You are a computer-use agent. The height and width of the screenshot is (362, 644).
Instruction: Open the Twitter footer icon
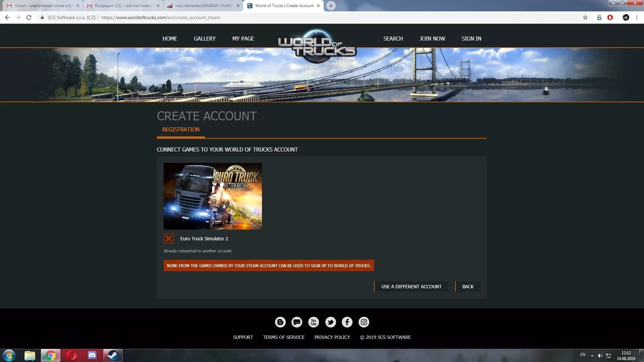tap(330, 322)
